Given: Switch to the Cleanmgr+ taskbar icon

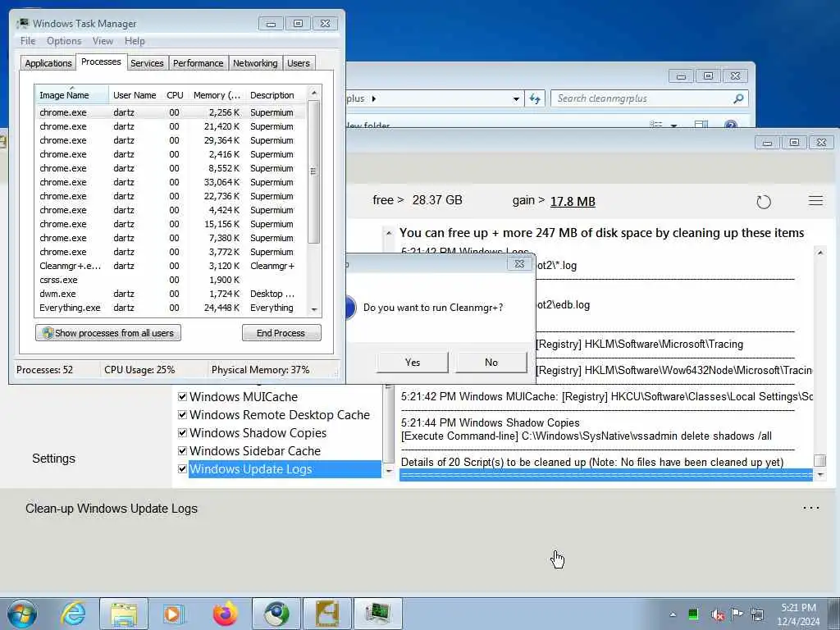Looking at the screenshot, I should (326, 614).
